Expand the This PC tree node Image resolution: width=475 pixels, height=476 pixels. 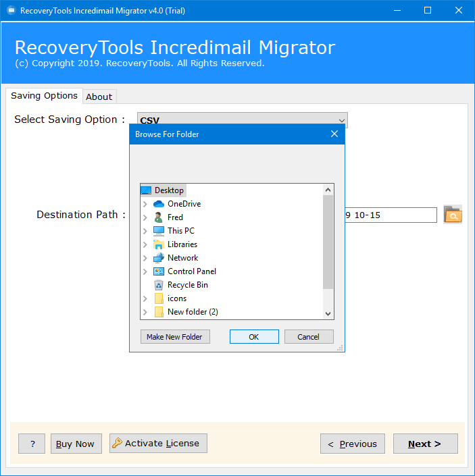pos(145,231)
